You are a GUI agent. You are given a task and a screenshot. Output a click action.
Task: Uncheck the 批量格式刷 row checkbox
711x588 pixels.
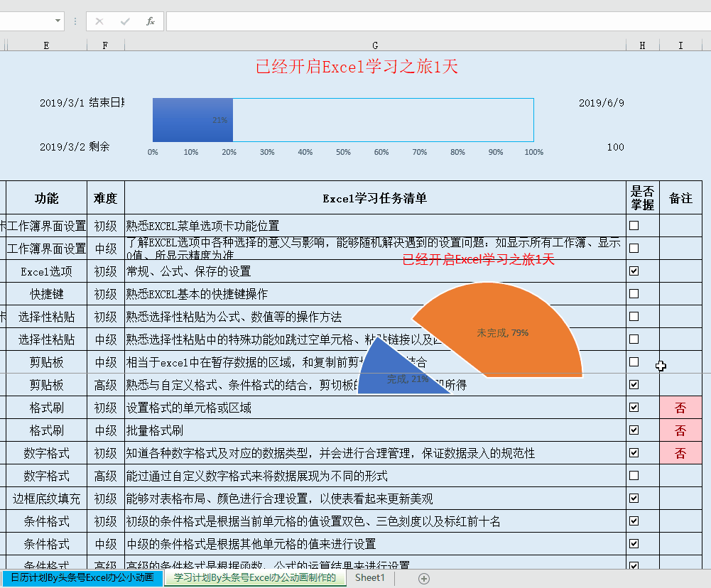tap(634, 430)
